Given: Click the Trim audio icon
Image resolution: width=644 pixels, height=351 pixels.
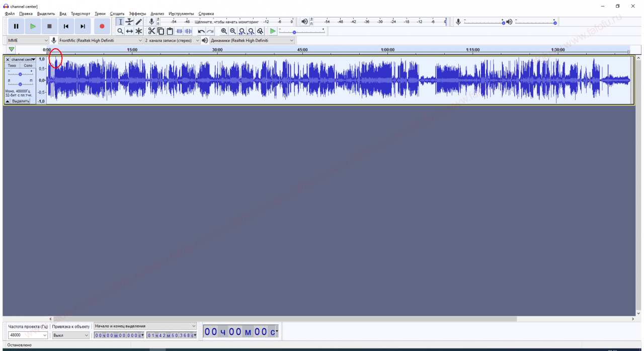Looking at the screenshot, I should pos(179,31).
